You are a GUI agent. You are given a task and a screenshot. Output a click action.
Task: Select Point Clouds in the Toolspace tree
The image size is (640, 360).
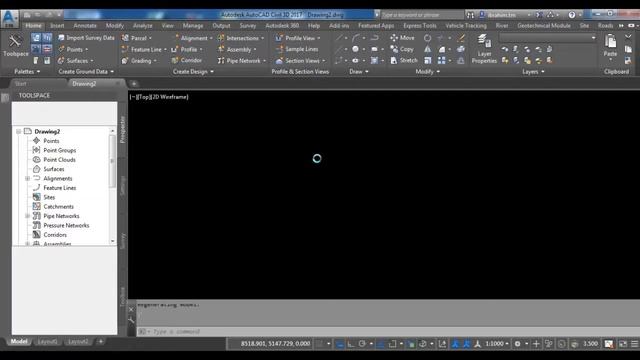tap(60, 160)
